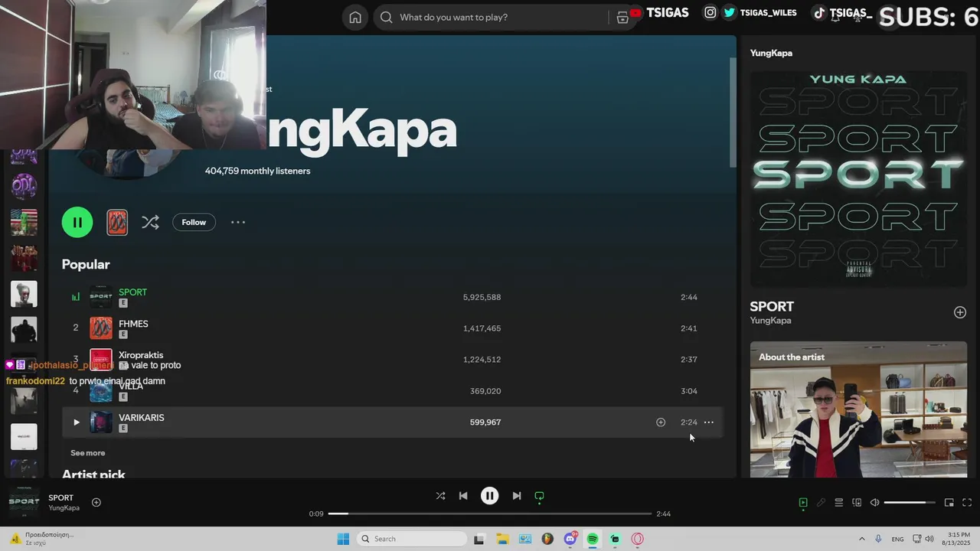Open Discord from the taskbar
This screenshot has width=980, height=551.
click(570, 539)
